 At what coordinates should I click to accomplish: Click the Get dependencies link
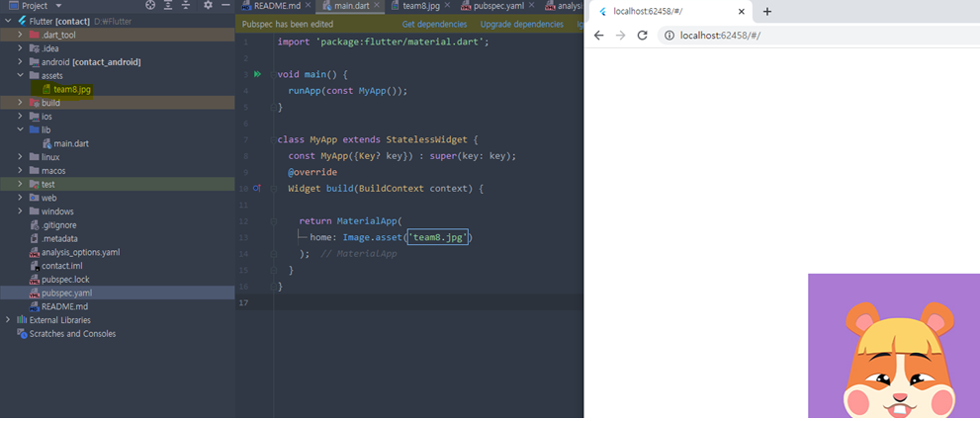click(x=434, y=25)
